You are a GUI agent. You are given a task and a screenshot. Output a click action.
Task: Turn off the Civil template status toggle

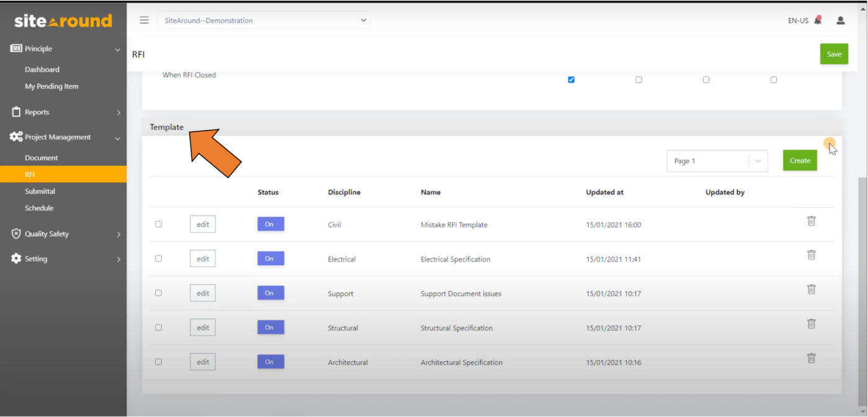270,224
